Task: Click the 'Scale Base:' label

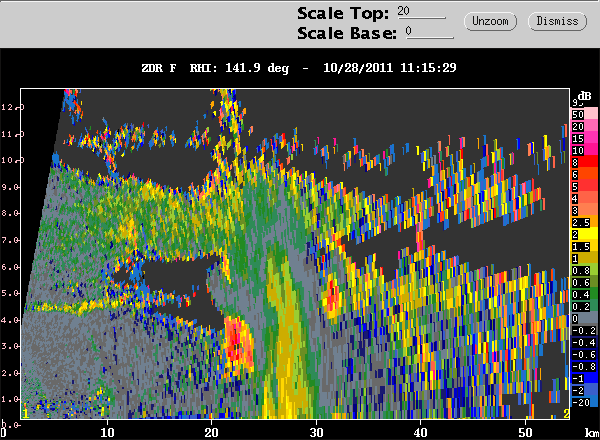Action: click(x=347, y=33)
